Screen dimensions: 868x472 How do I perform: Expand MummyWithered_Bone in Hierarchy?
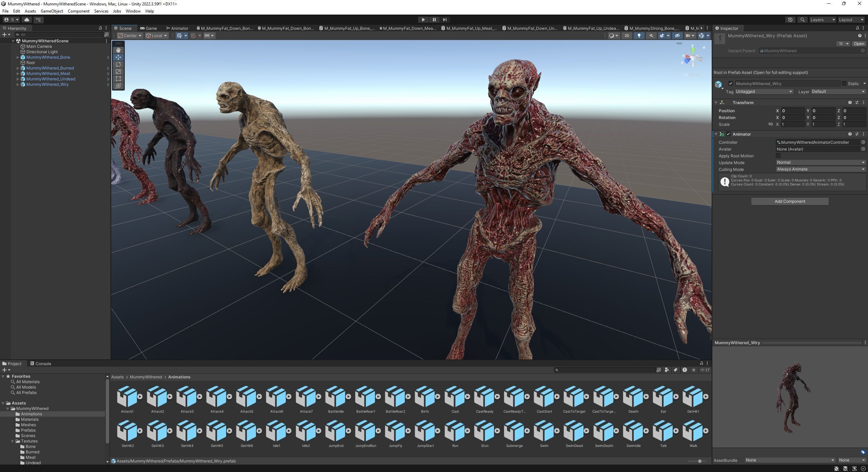pyautogui.click(x=18, y=57)
